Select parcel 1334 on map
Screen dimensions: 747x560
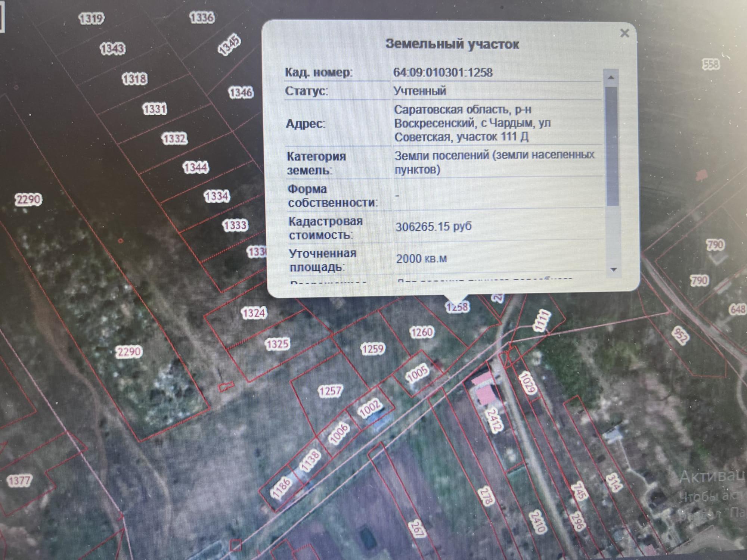[x=217, y=196]
